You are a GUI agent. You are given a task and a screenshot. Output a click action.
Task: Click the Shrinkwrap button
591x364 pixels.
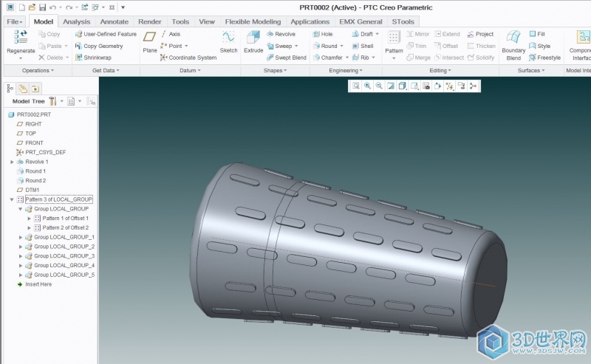point(98,58)
